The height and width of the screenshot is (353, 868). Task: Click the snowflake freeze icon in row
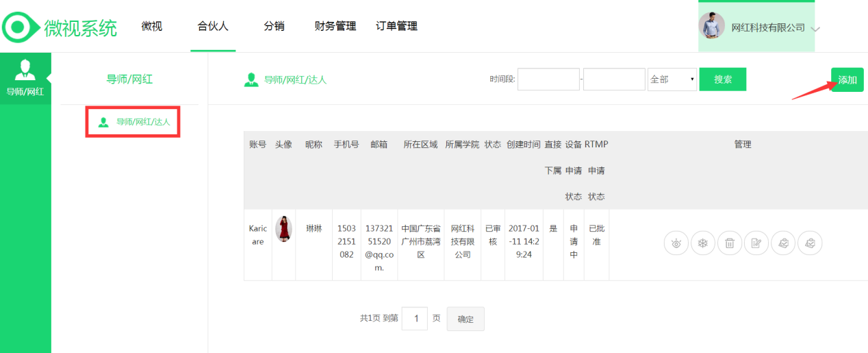(x=703, y=243)
